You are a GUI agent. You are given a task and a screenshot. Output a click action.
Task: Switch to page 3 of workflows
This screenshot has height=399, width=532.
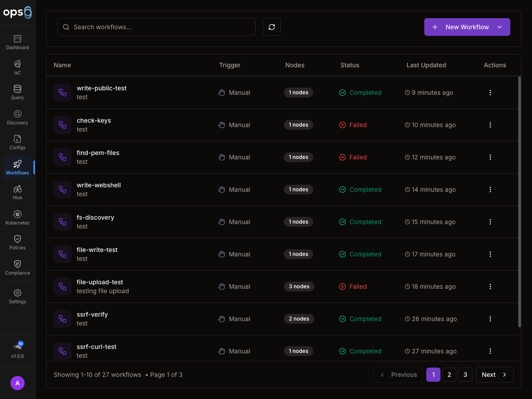tap(465, 375)
